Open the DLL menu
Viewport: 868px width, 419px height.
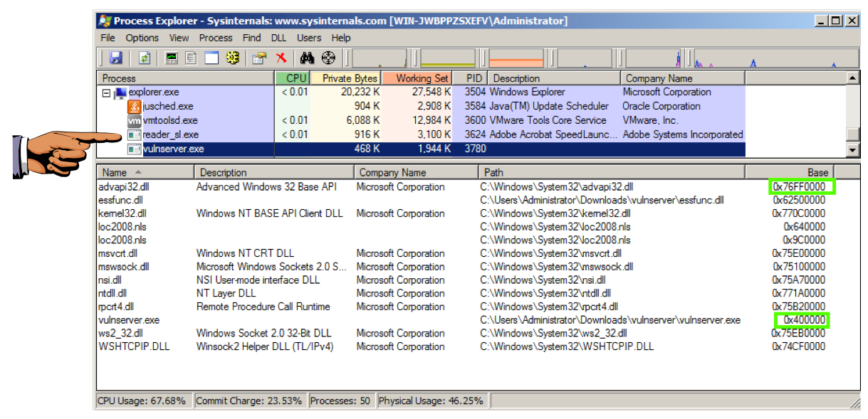click(x=279, y=38)
